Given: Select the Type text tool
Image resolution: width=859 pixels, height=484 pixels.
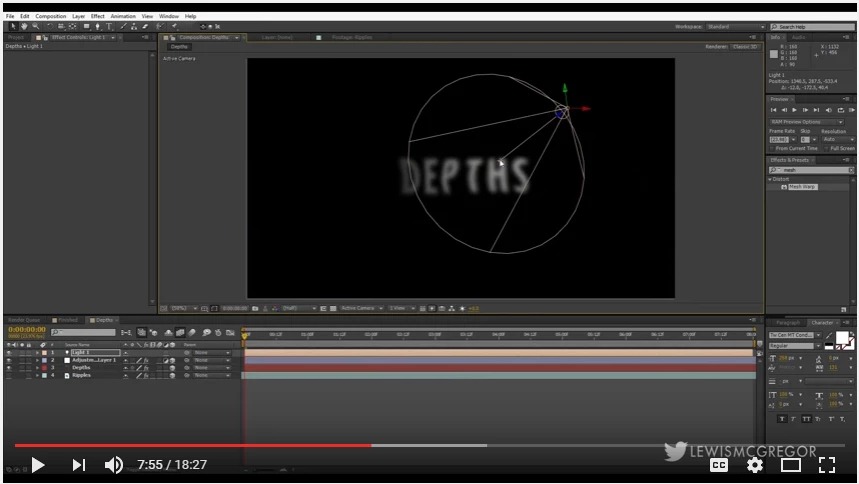Looking at the screenshot, I should click(109, 26).
